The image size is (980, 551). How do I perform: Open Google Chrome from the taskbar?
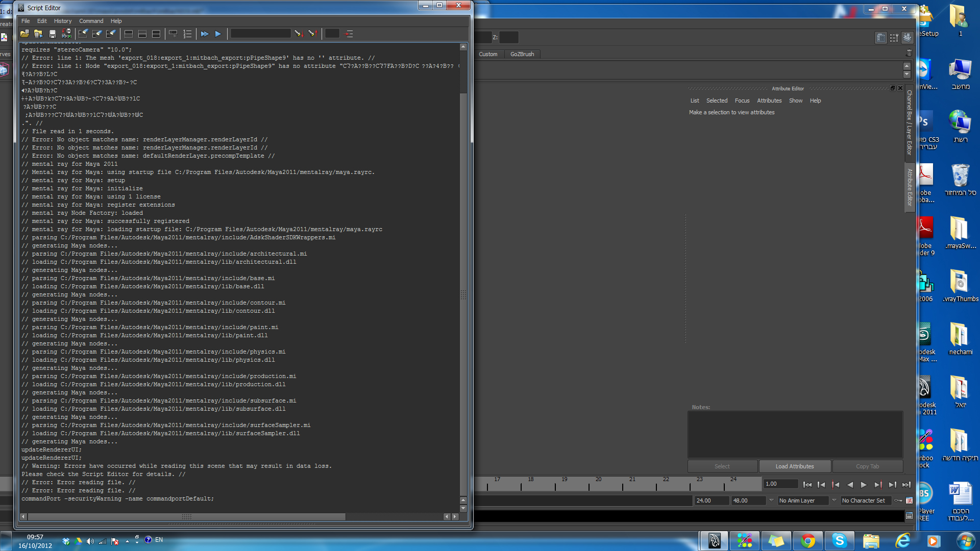point(807,540)
